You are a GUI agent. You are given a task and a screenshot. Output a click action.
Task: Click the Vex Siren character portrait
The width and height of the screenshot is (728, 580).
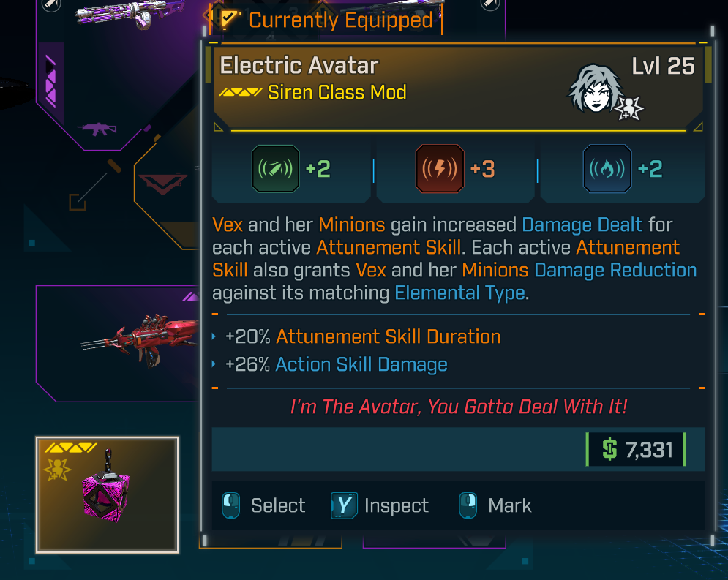pos(596,89)
